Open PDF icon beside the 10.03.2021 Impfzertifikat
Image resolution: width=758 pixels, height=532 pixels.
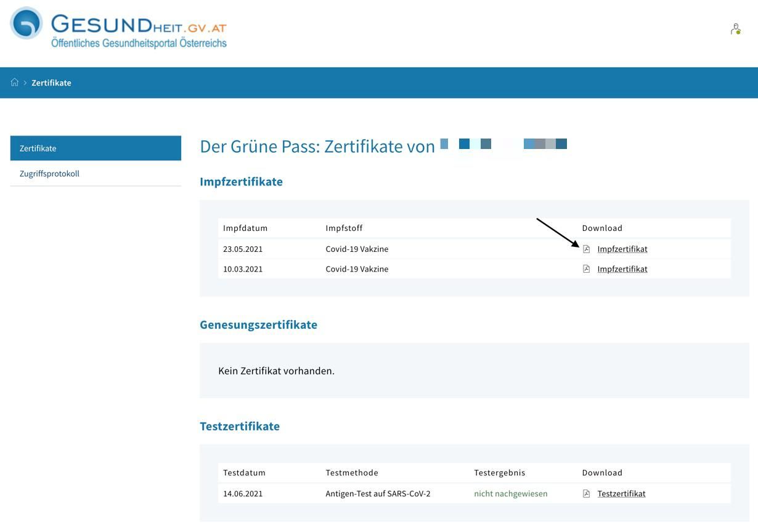pos(587,268)
